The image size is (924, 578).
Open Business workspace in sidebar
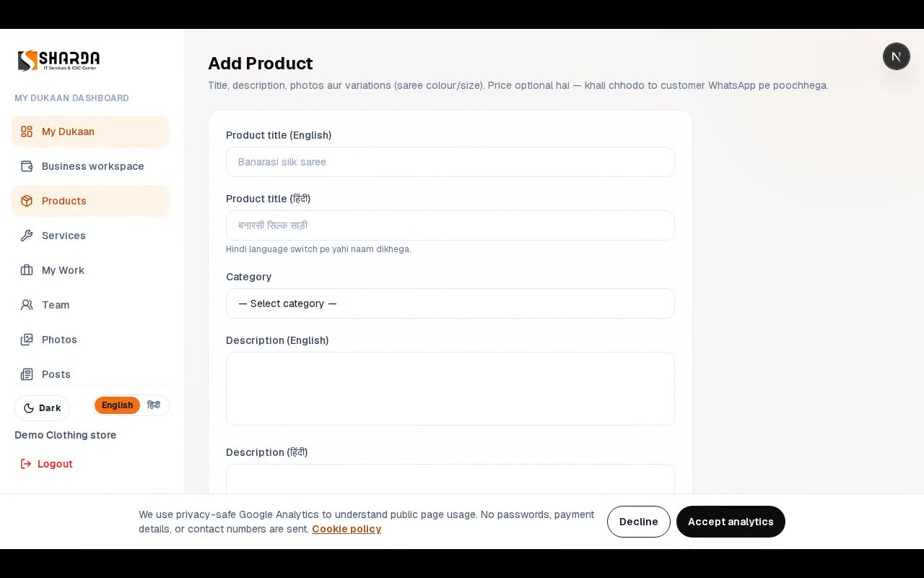click(90, 166)
